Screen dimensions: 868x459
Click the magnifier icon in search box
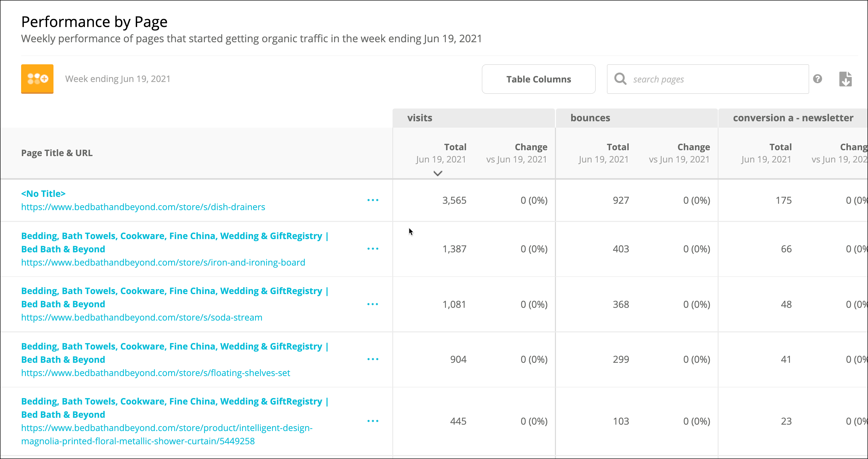(620, 79)
